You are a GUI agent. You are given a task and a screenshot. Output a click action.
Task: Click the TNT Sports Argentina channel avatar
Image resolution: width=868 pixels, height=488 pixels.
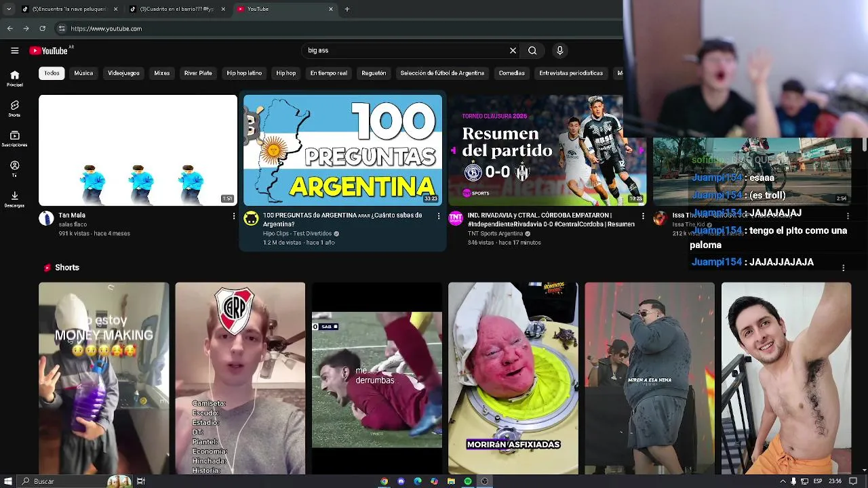point(456,218)
